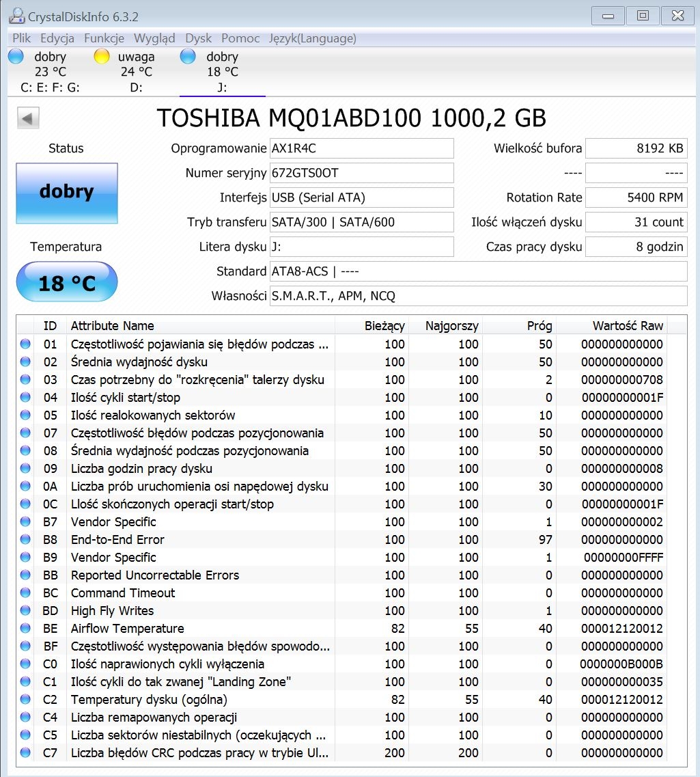This screenshot has width=700, height=777.
Task: Click status orb of attribute C5
Action: pyautogui.click(x=25, y=735)
